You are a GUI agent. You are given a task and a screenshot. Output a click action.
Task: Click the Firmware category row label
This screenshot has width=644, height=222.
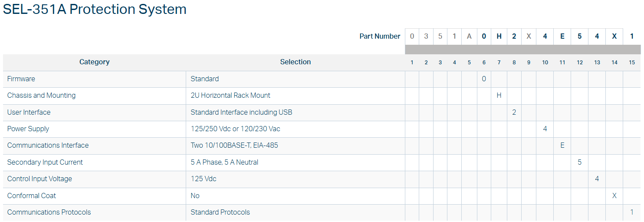21,79
